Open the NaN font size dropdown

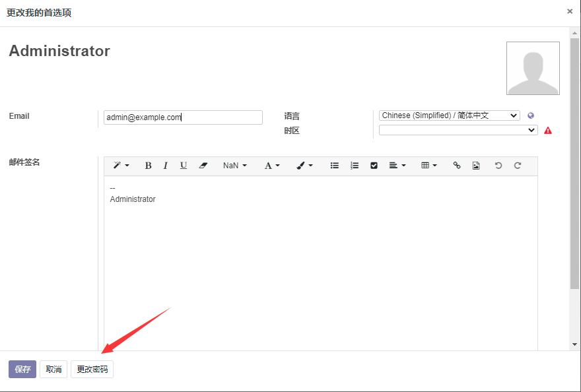(235, 166)
